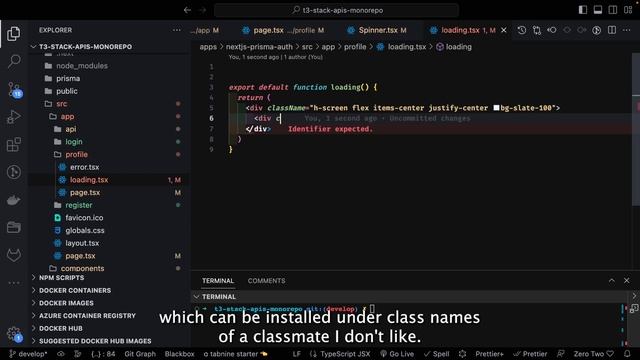Image resolution: width=640 pixels, height=360 pixels.
Task: Toggle the bottom panel layout icon
Action: pyautogui.click(x=598, y=10)
